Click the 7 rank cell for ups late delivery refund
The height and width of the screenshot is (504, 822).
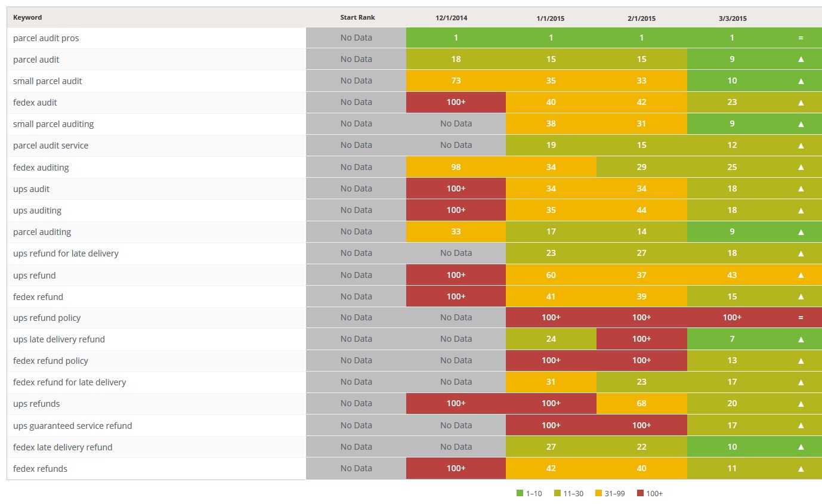click(x=732, y=339)
